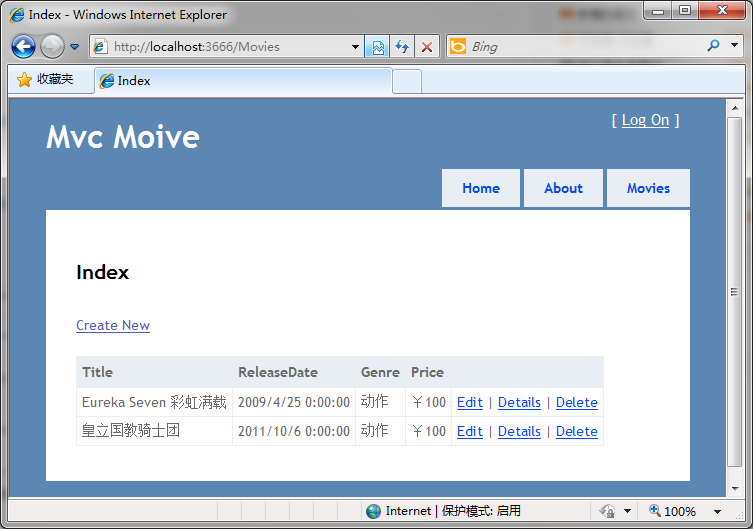Click the Genre column header
The image size is (753, 529).
(380, 372)
